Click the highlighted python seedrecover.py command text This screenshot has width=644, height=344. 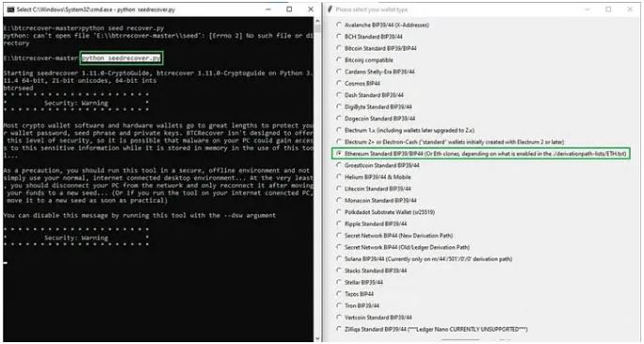(x=121, y=58)
